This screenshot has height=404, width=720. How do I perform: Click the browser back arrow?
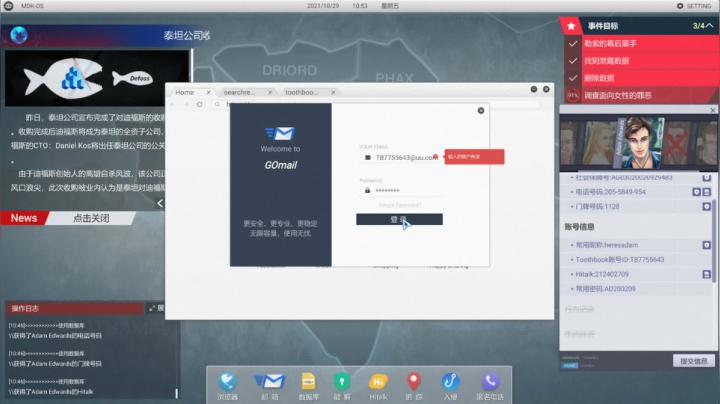(173, 105)
